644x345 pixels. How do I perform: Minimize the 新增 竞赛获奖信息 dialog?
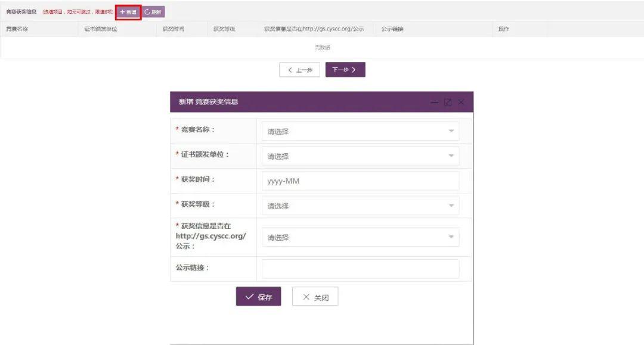tap(435, 102)
